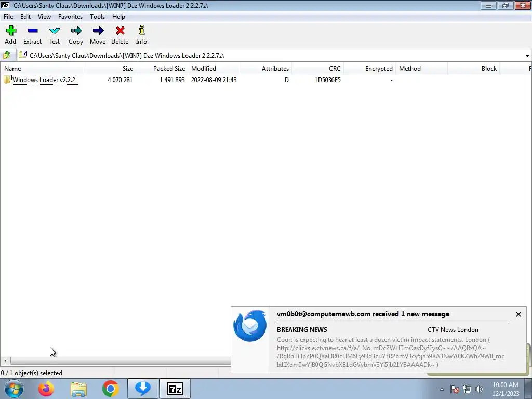Click the CRC value 1D5036E5
Screen dimensions: 532x399
pos(327,79)
